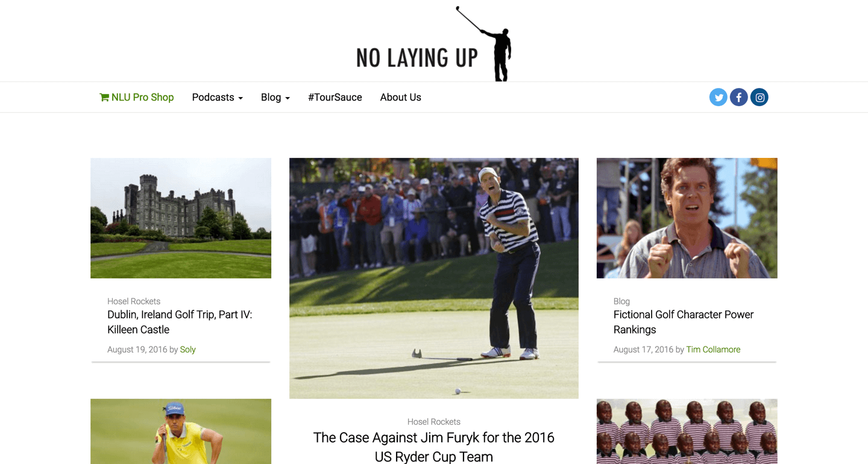Open the NLU Pro Shop link

pos(137,97)
